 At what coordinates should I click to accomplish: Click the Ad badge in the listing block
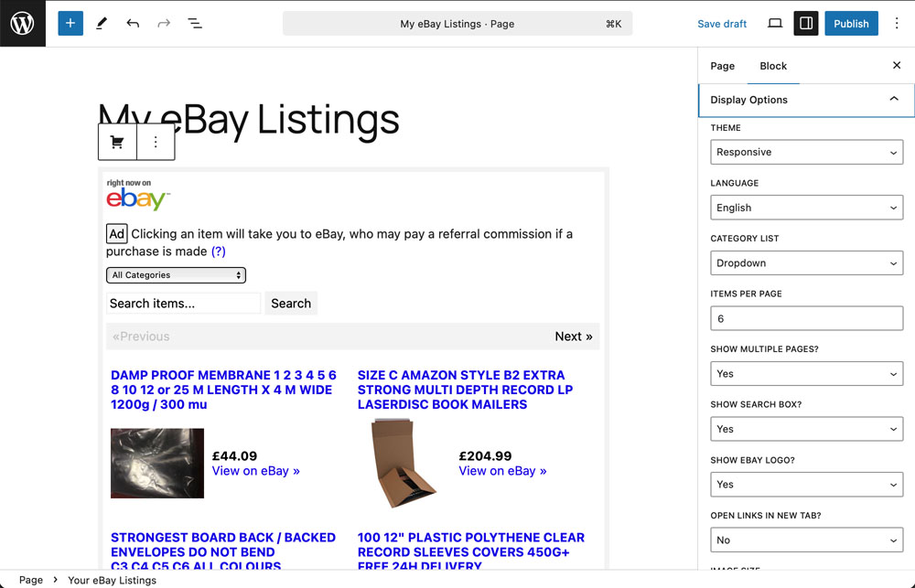117,234
